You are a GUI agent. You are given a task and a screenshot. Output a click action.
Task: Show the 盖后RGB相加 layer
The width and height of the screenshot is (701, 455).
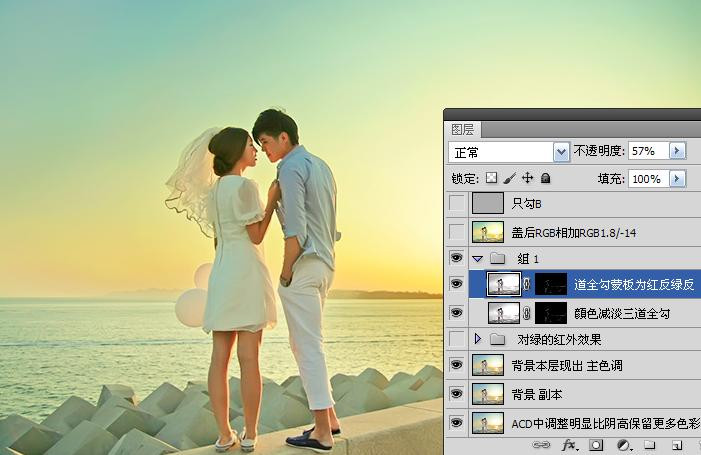tap(456, 232)
